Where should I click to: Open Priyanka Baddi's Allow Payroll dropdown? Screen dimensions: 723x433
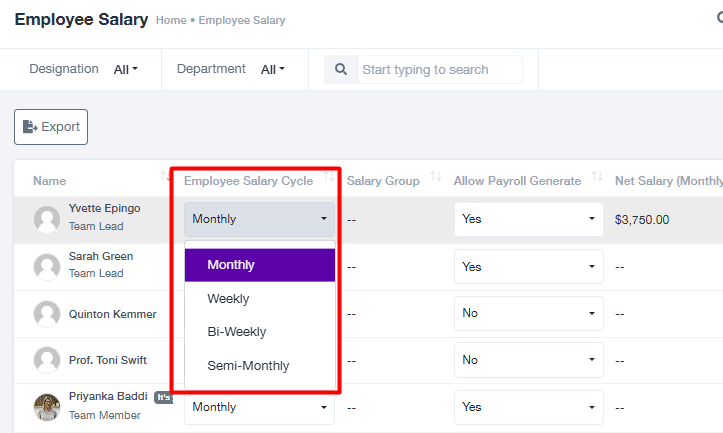[x=528, y=407]
